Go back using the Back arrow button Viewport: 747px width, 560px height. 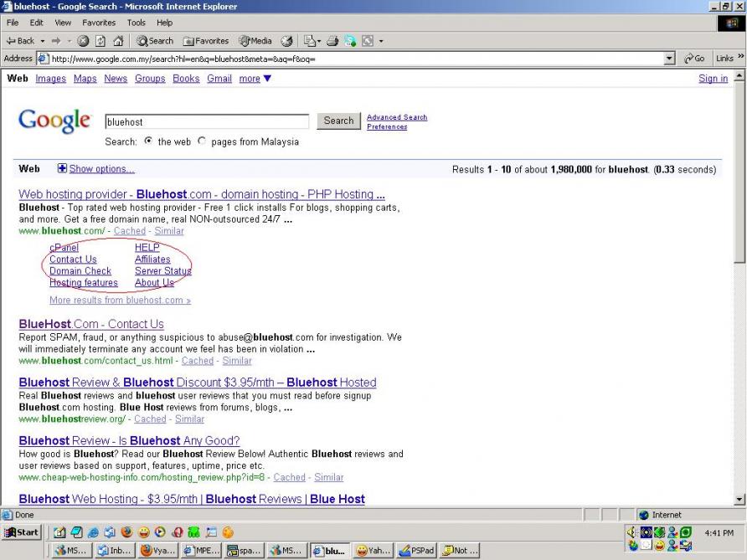20,41
